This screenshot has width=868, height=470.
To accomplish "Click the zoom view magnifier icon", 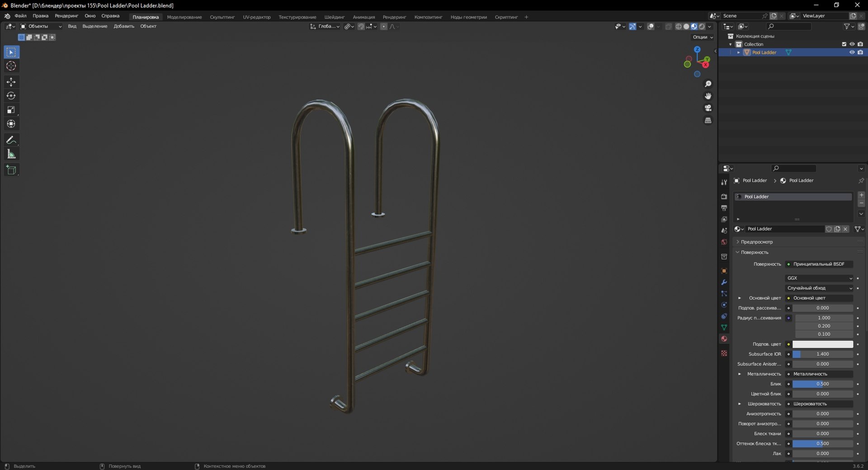I will 708,84.
